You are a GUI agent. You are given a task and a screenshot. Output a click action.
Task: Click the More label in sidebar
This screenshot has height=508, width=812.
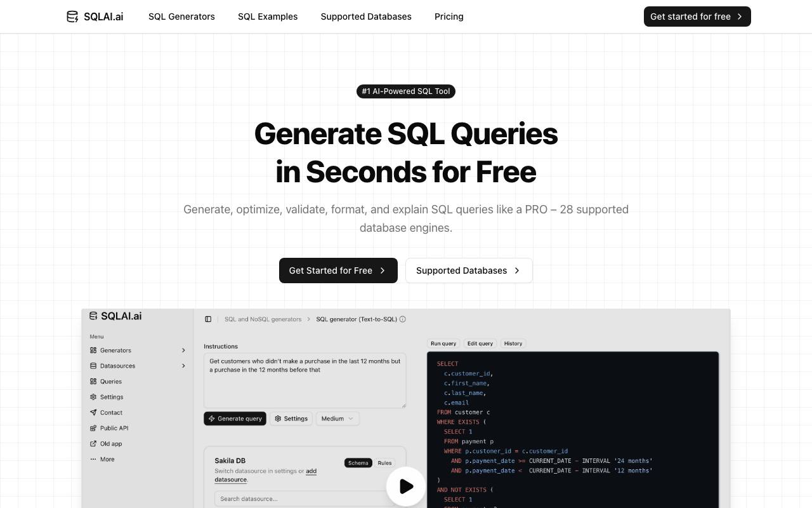click(107, 459)
